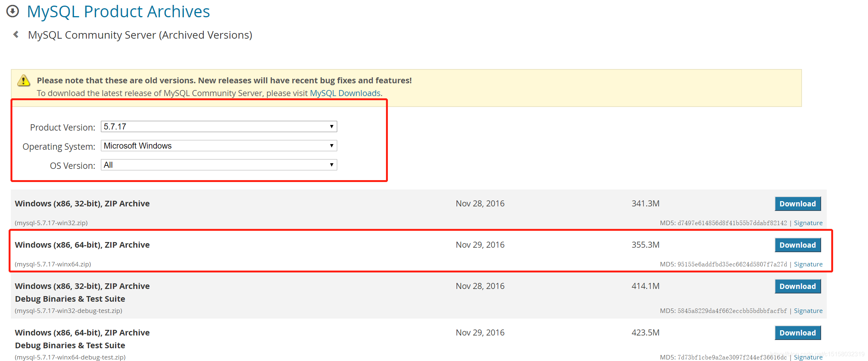The height and width of the screenshot is (361, 868).
Task: Click the Operating System label
Action: pos(59,146)
